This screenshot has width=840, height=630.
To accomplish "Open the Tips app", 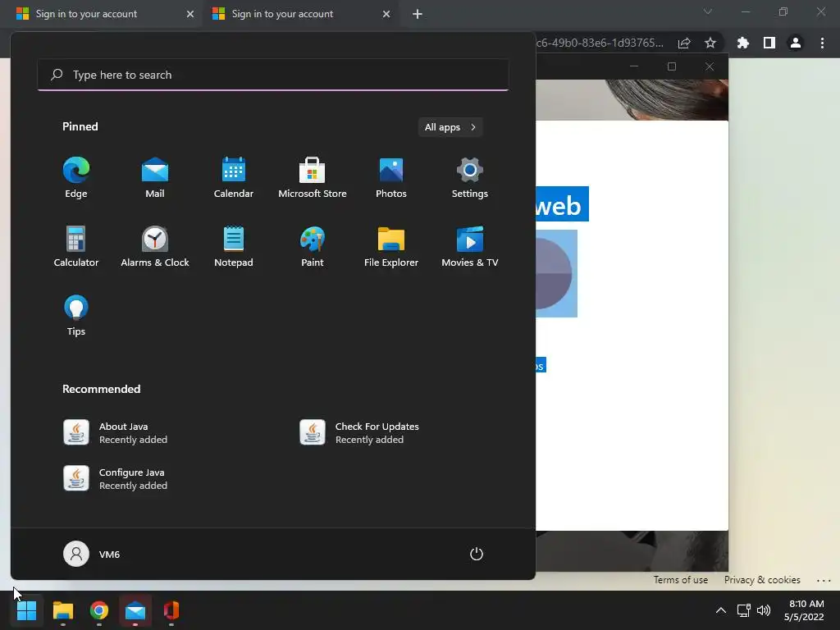I will 76,316.
